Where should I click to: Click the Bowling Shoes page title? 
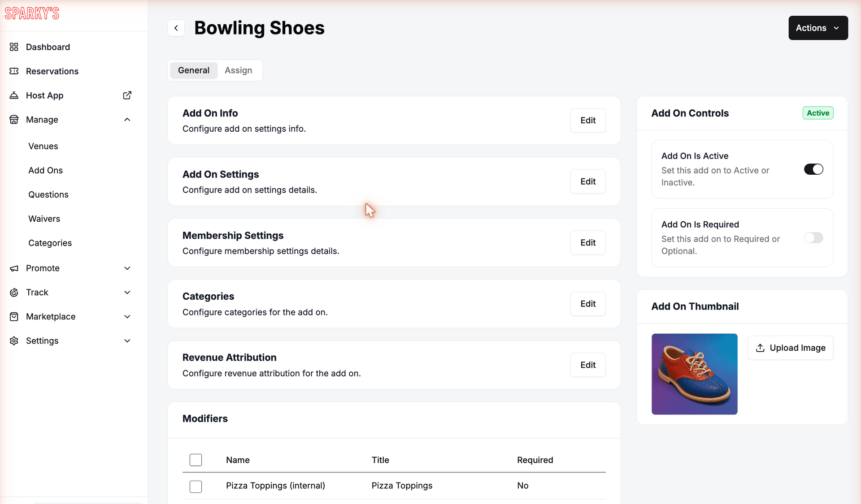(x=259, y=28)
